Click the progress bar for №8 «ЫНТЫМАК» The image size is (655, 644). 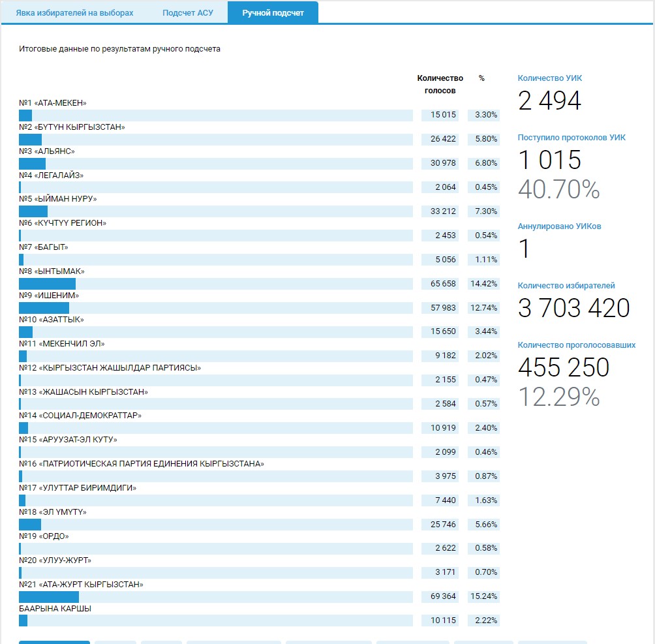tap(215, 284)
